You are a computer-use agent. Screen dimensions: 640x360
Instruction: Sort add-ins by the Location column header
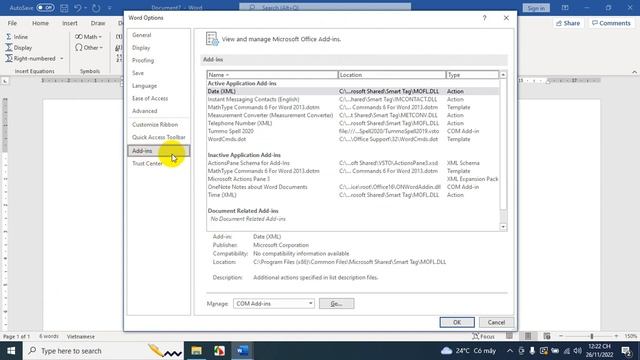coord(392,75)
